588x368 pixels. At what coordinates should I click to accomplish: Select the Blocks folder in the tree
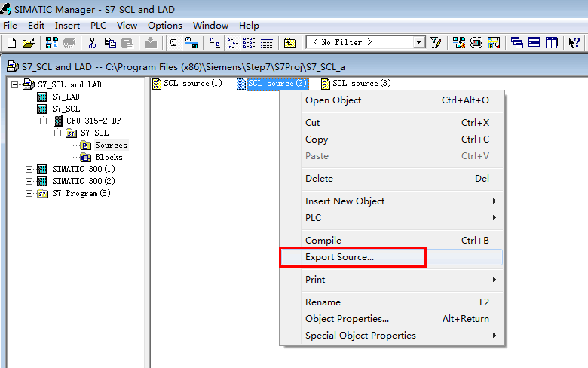(x=109, y=157)
